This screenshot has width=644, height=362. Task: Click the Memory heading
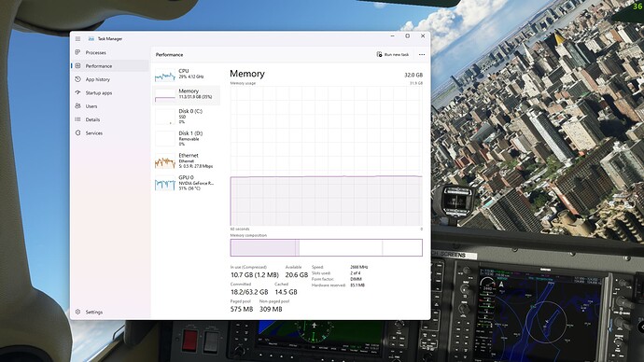click(x=247, y=74)
